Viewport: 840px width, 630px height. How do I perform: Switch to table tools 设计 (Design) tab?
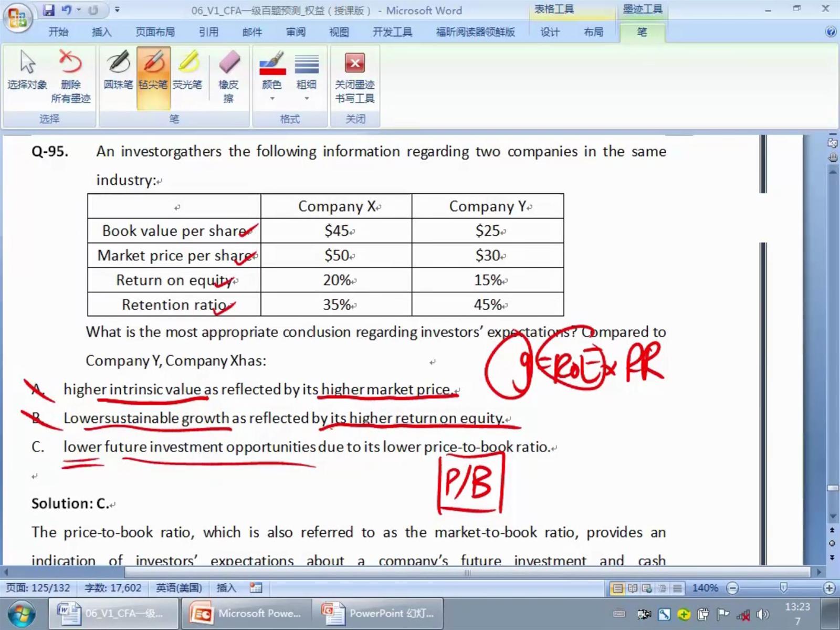tap(550, 32)
